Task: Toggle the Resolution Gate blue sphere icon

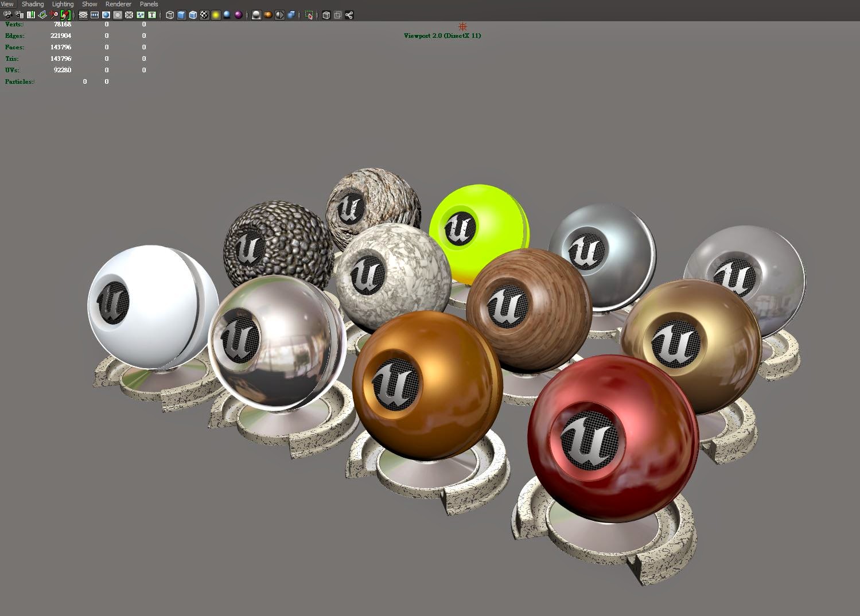Action: click(106, 15)
